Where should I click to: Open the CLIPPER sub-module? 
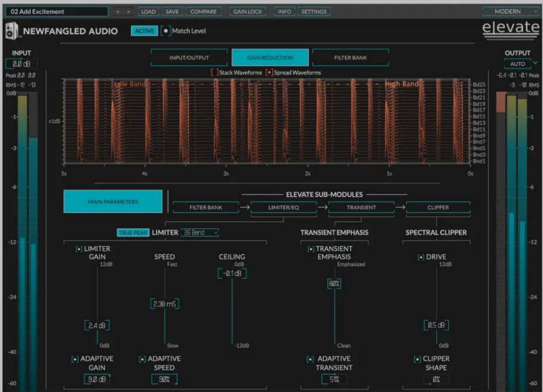tap(438, 208)
